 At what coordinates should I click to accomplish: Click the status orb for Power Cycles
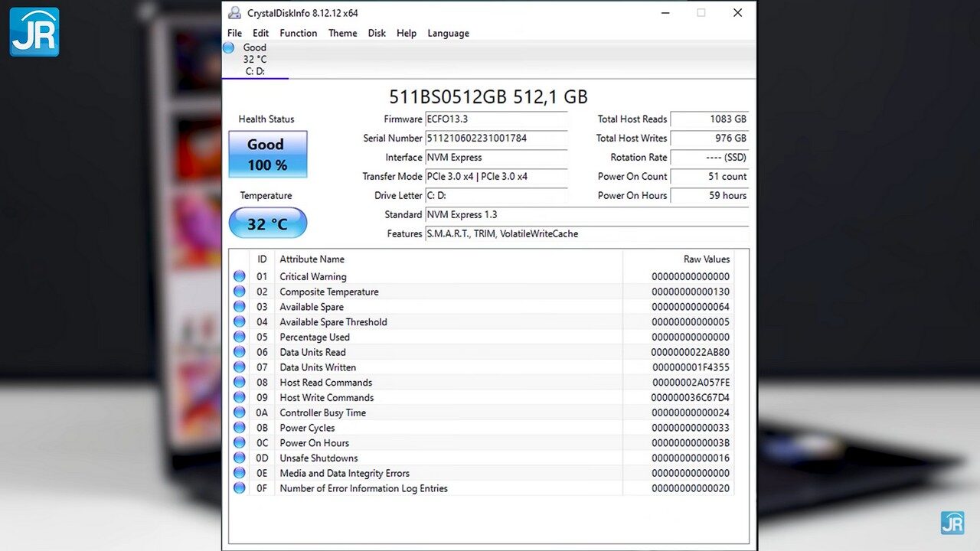pos(240,428)
